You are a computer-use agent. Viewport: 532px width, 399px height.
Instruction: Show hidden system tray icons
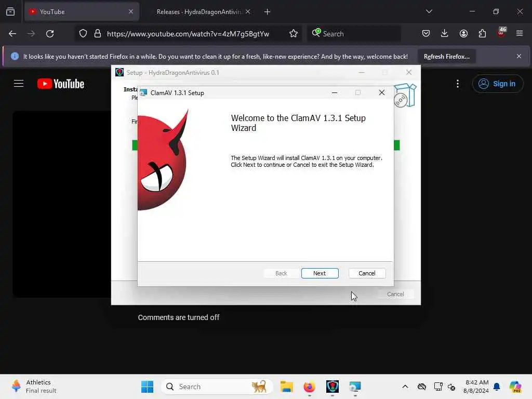(405, 387)
